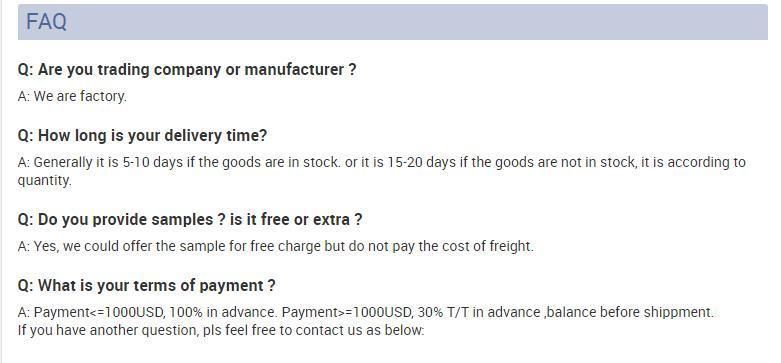Click 'Payment>=1000USD, 30% T/T' text
The width and height of the screenshot is (781, 363).
tap(376, 313)
